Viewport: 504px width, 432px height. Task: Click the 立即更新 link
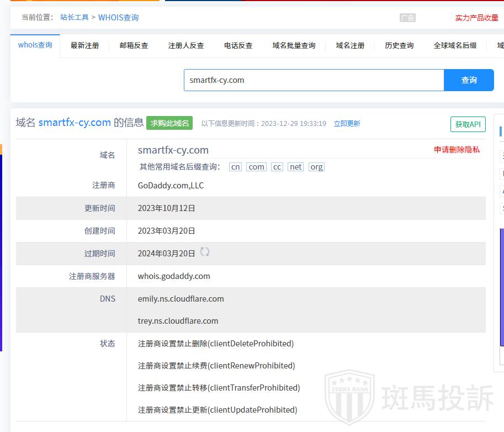click(x=347, y=124)
